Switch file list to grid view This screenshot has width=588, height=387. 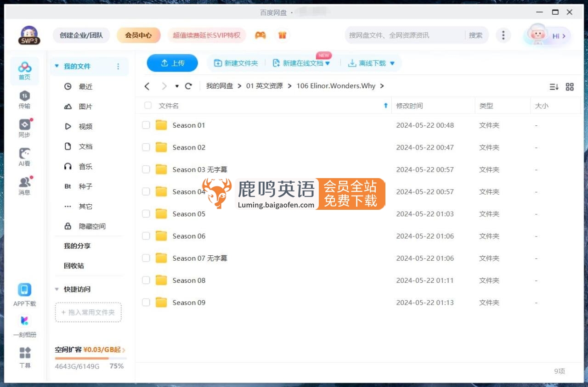click(x=570, y=86)
